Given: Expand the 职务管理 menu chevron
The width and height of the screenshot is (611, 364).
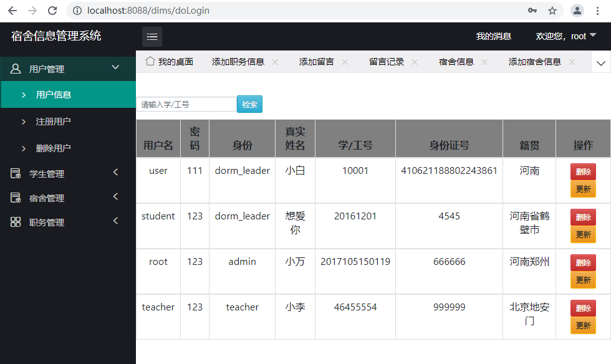Looking at the screenshot, I should (x=115, y=221).
